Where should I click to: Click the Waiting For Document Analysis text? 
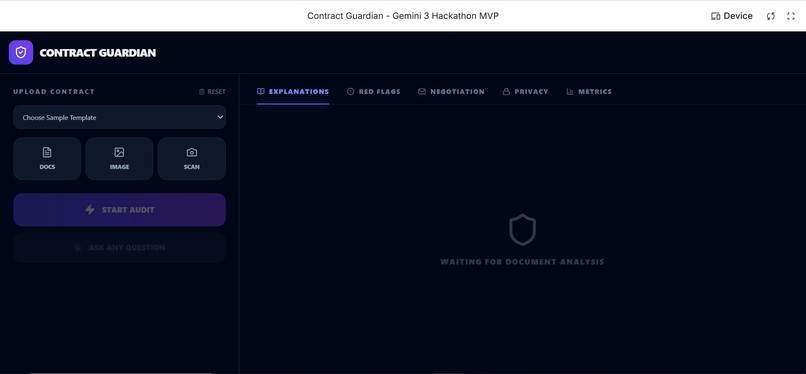click(522, 262)
